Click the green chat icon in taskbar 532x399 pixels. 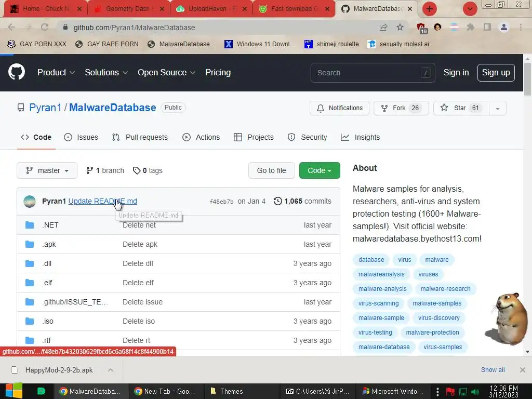pyautogui.click(x=41, y=391)
